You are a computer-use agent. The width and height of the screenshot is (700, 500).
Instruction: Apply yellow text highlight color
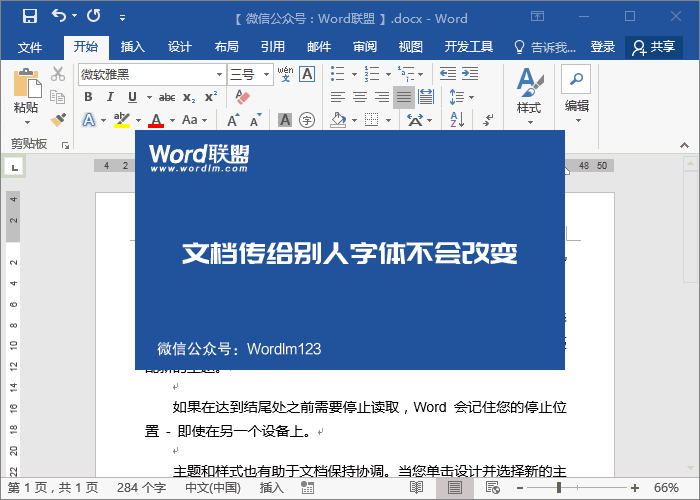click(121, 120)
